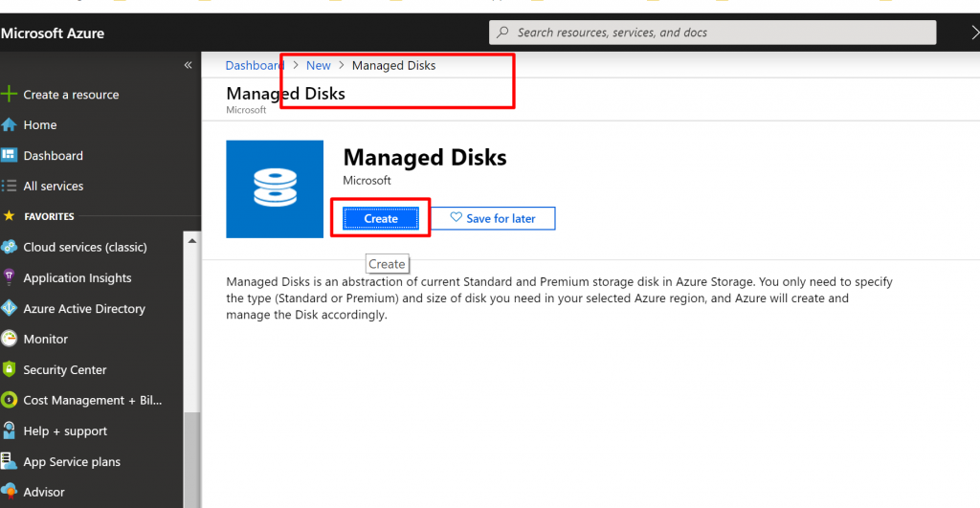Screen dimensions: 980x508
Task: Collapse the left sidebar with chevrons
Action: pyautogui.click(x=188, y=65)
